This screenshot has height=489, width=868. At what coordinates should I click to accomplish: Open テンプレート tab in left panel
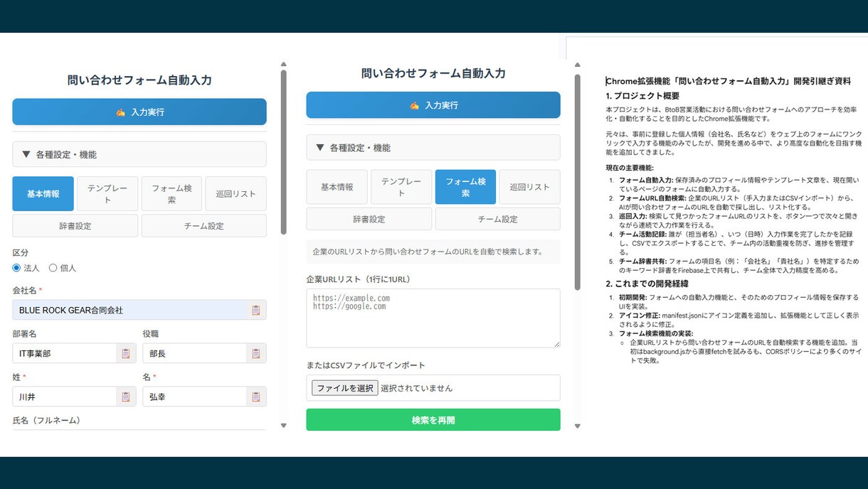tap(107, 194)
